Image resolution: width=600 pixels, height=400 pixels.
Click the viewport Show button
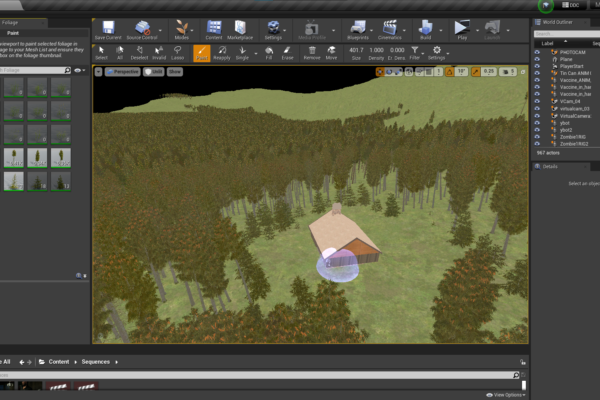pos(175,72)
